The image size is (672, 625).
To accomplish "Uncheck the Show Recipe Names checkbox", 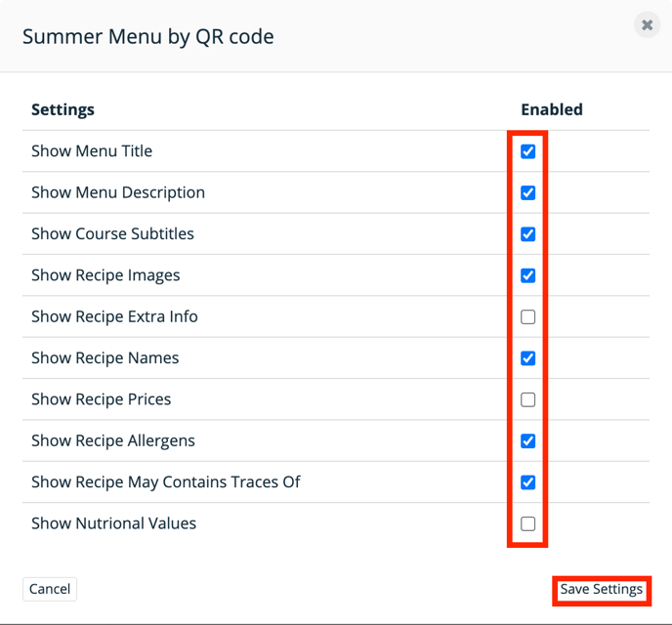I will pos(527,358).
